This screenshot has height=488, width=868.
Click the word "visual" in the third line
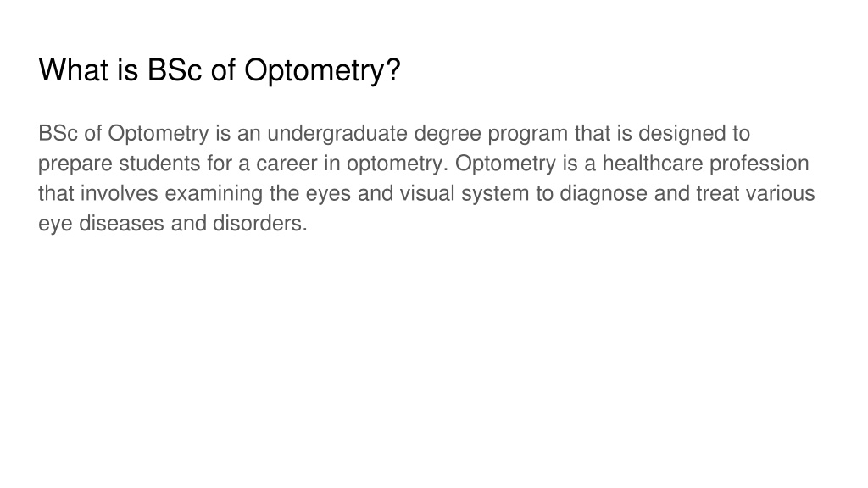[427, 194]
